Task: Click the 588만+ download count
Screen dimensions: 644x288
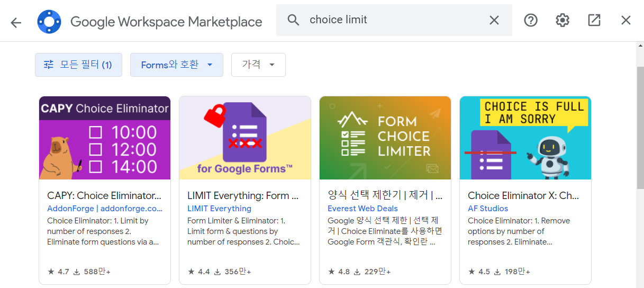Action: 92,272
